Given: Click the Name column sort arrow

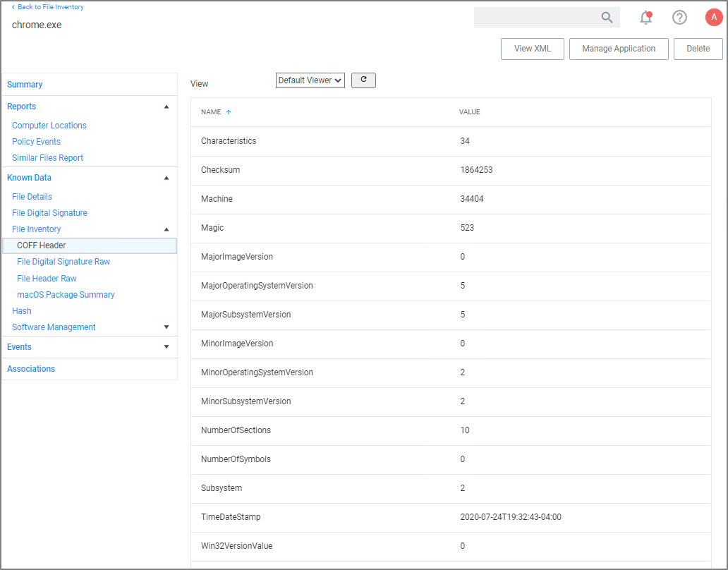Looking at the screenshot, I should coord(229,112).
